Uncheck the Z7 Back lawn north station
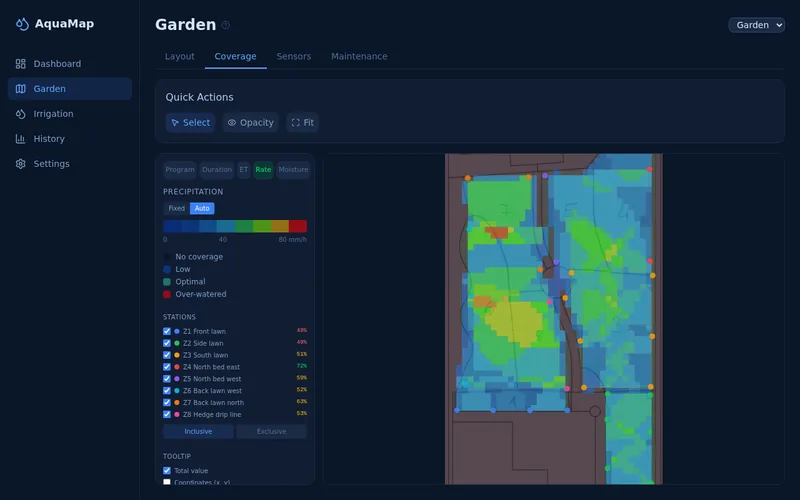 coord(167,403)
